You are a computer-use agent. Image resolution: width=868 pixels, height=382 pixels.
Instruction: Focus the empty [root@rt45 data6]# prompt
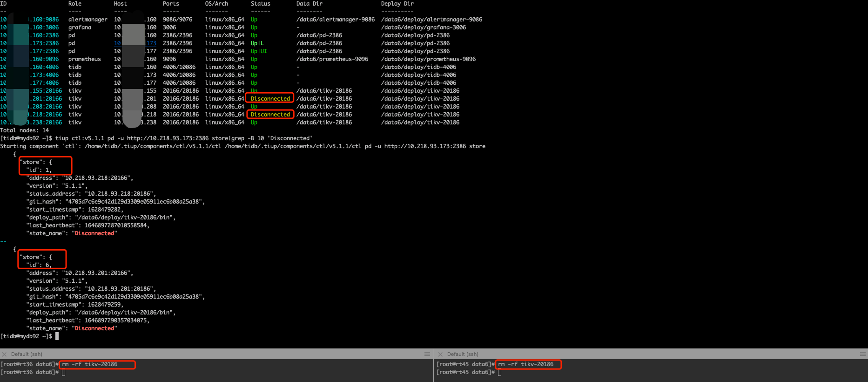(499, 372)
